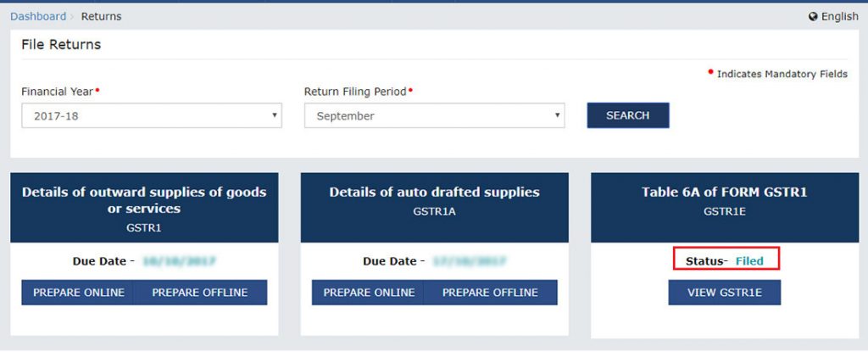Click the SEARCH button
Viewport: 868px width, 352px height.
point(627,115)
